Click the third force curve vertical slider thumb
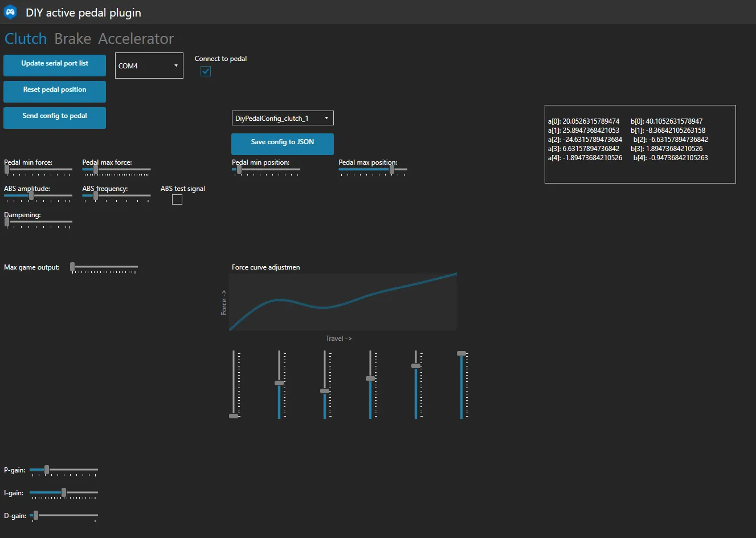This screenshot has height=538, width=756. (325, 391)
